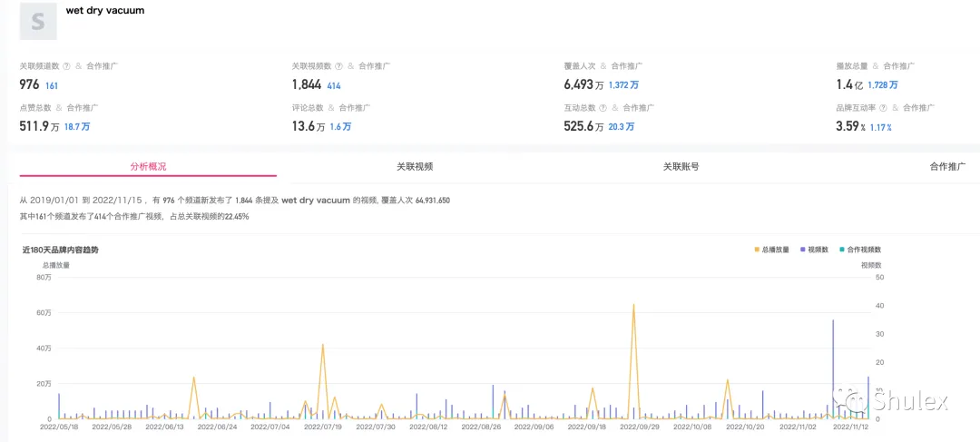Open the 合作推广 tab
Screen dimensions: 980x442
tap(947, 167)
